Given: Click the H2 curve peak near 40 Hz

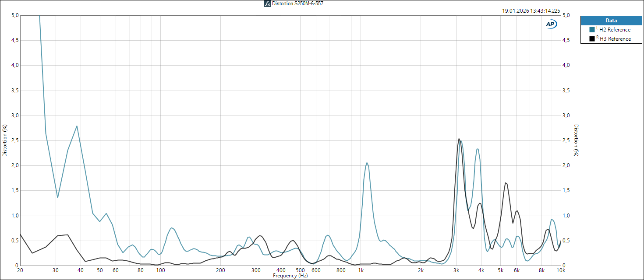Looking at the screenshot, I should pyautogui.click(x=77, y=126).
